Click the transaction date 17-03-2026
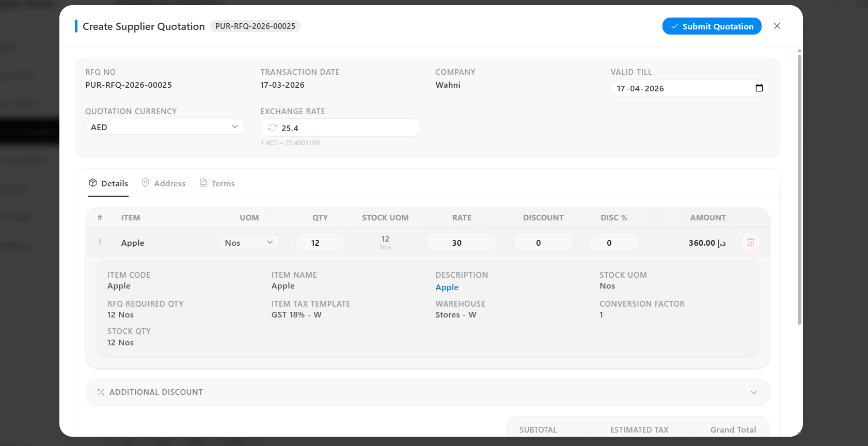The width and height of the screenshot is (868, 446). [282, 85]
